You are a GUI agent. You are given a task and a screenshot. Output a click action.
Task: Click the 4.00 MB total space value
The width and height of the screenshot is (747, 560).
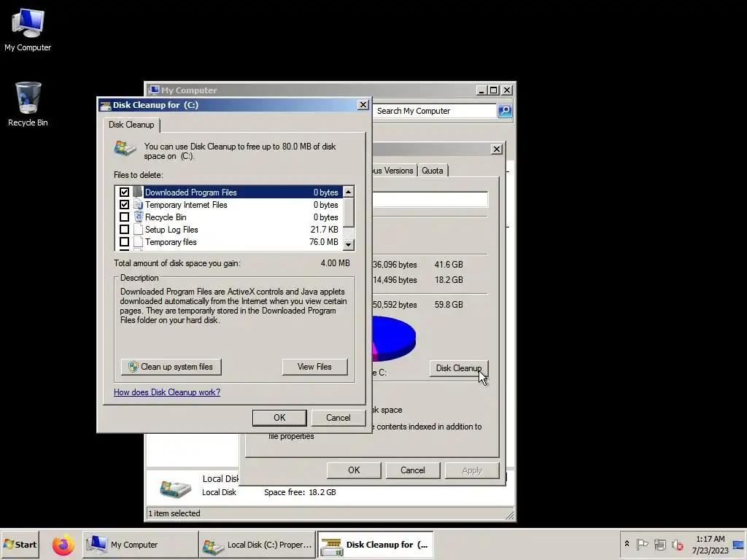pos(336,262)
